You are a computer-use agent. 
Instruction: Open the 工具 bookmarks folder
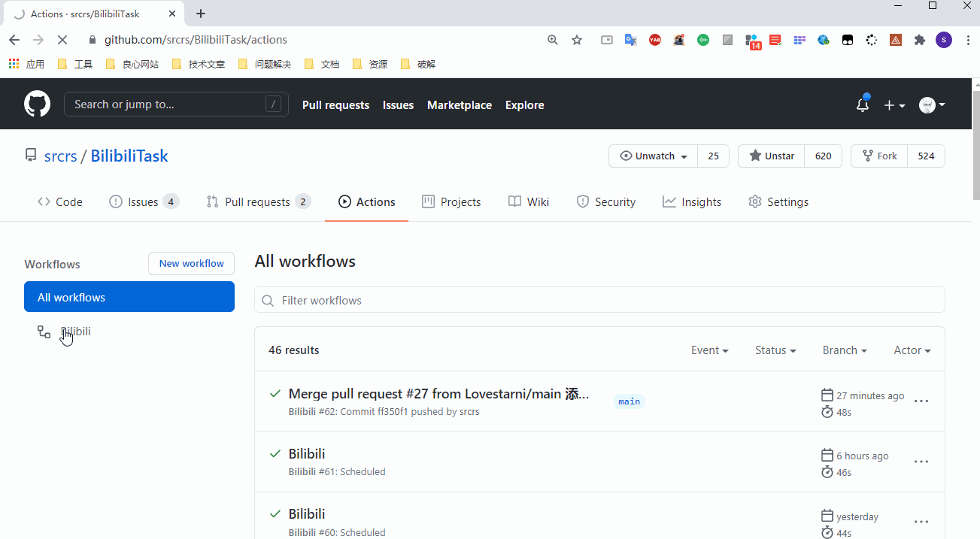coord(74,64)
